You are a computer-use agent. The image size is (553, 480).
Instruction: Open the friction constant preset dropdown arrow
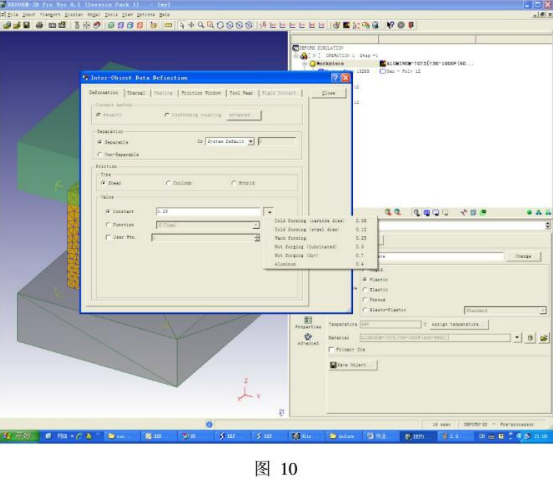coord(269,212)
